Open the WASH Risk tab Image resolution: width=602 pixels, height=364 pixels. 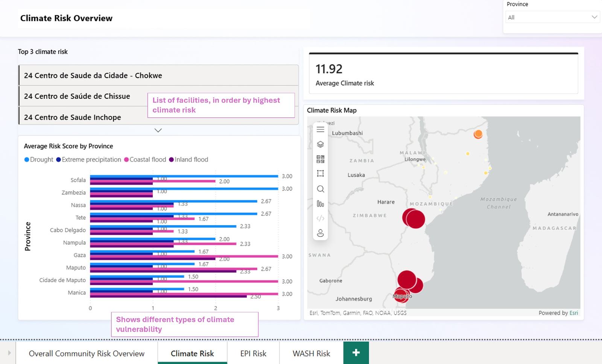(x=311, y=353)
